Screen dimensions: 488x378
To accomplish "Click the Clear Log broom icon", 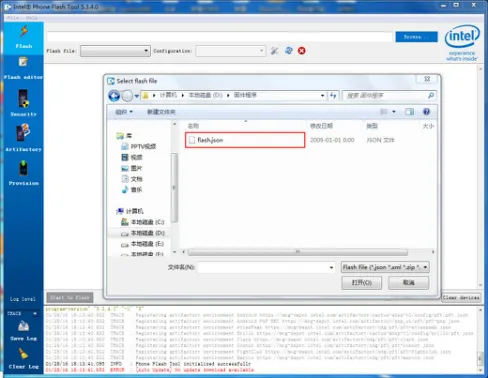I will (x=23, y=354).
